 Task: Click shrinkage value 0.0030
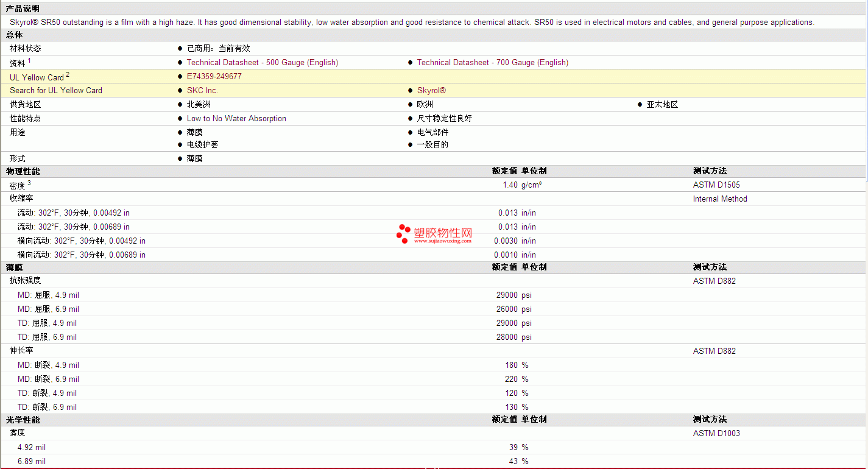tap(506, 241)
